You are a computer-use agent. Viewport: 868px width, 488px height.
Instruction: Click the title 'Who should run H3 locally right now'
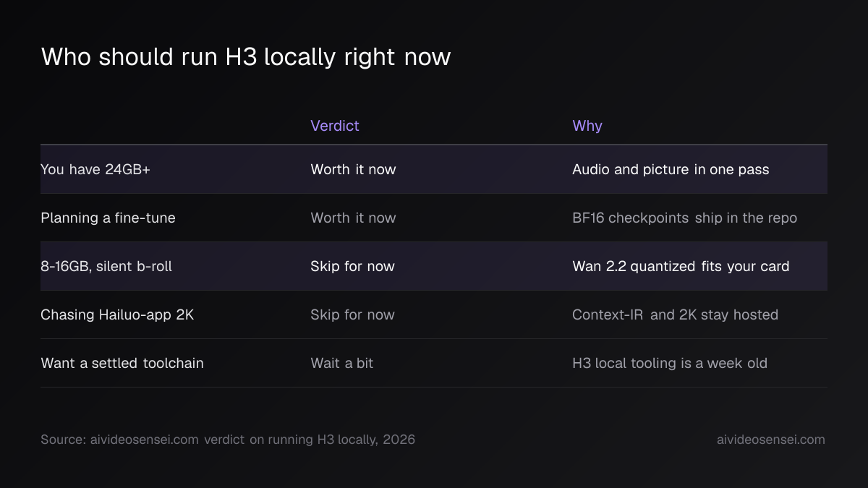(246, 56)
